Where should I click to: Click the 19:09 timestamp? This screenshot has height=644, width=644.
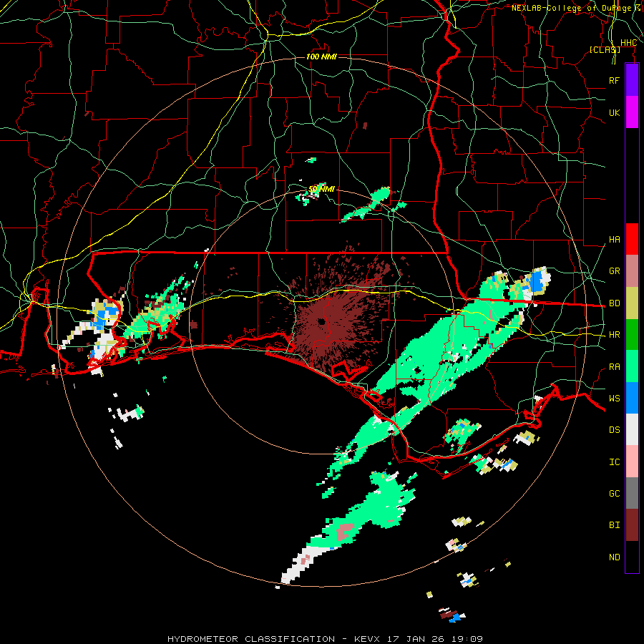[469, 639]
